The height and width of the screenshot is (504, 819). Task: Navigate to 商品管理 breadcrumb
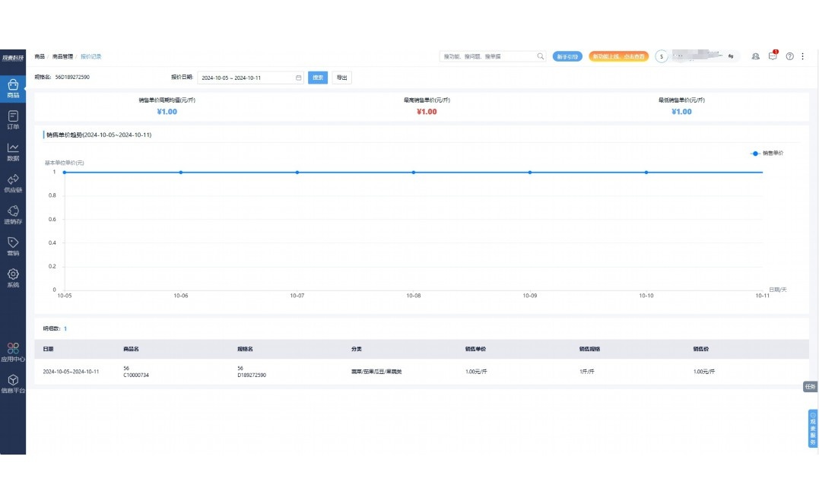point(62,56)
